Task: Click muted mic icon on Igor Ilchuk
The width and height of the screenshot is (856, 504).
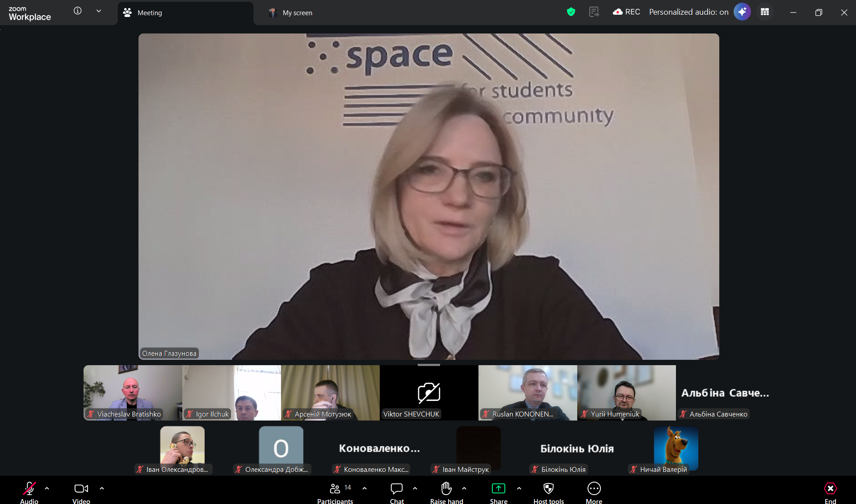Action: [x=189, y=414]
